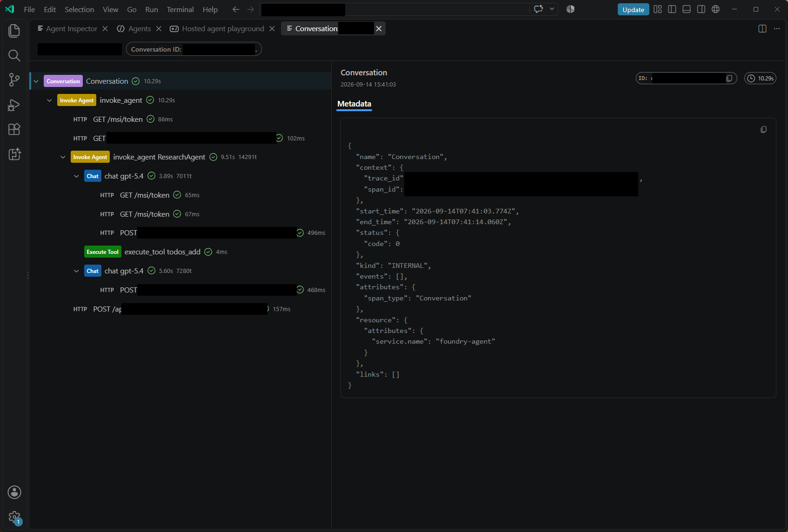Image resolution: width=788 pixels, height=532 pixels.
Task: Select the POST 468ms HTTP row
Action: (180, 290)
